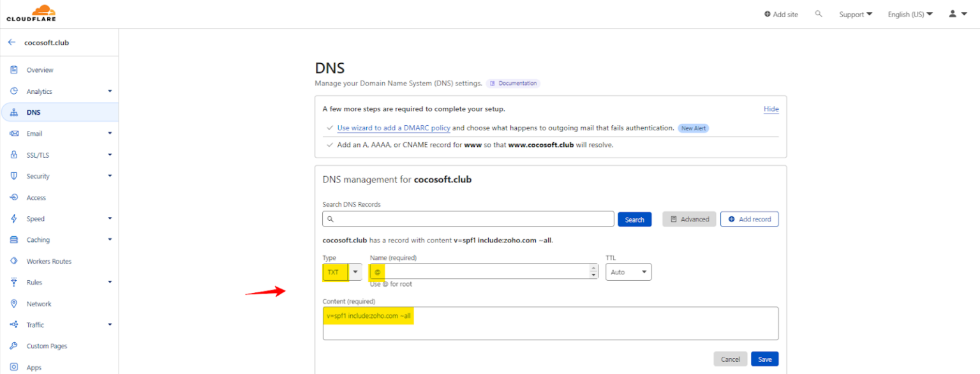Open the Overview section icon
Image resolution: width=980 pixels, height=374 pixels.
point(14,70)
